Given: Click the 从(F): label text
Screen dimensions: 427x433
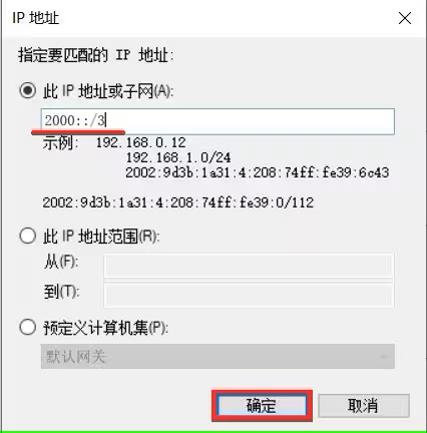Looking at the screenshot, I should pyautogui.click(x=61, y=262).
